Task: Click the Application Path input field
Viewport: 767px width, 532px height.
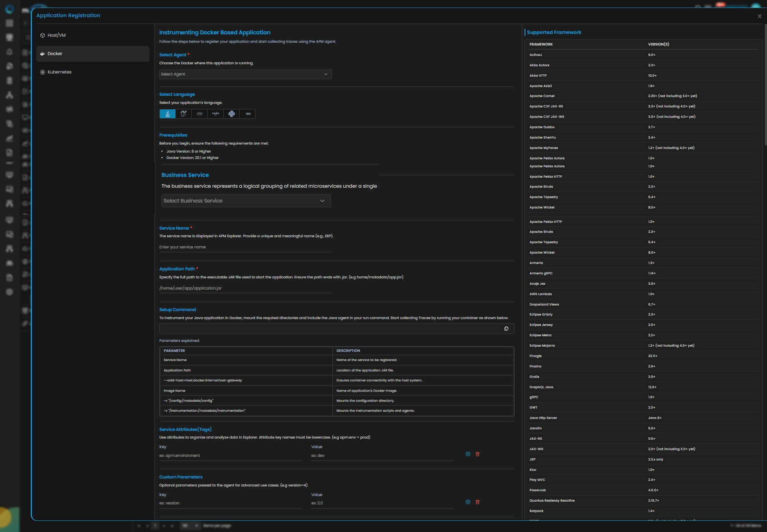Action: point(245,288)
